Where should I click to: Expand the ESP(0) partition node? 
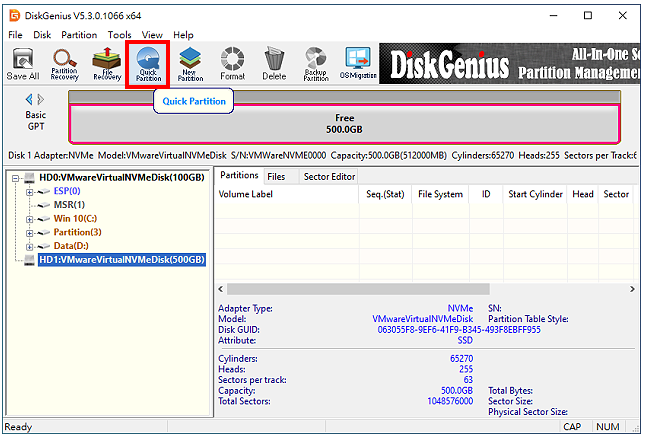(29, 192)
